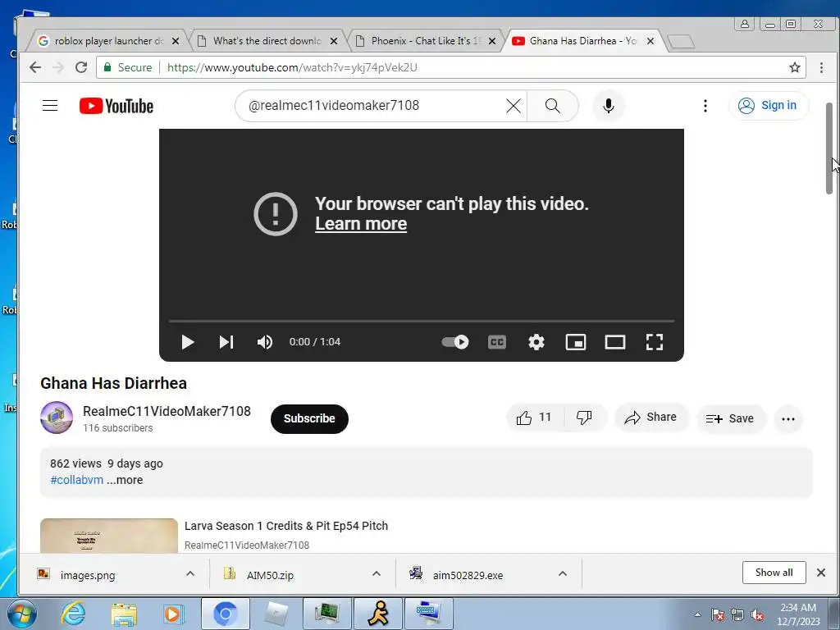Open Larva Season 1 Credits video thumbnail
Viewport: 840px width, 630px height.
point(109,535)
